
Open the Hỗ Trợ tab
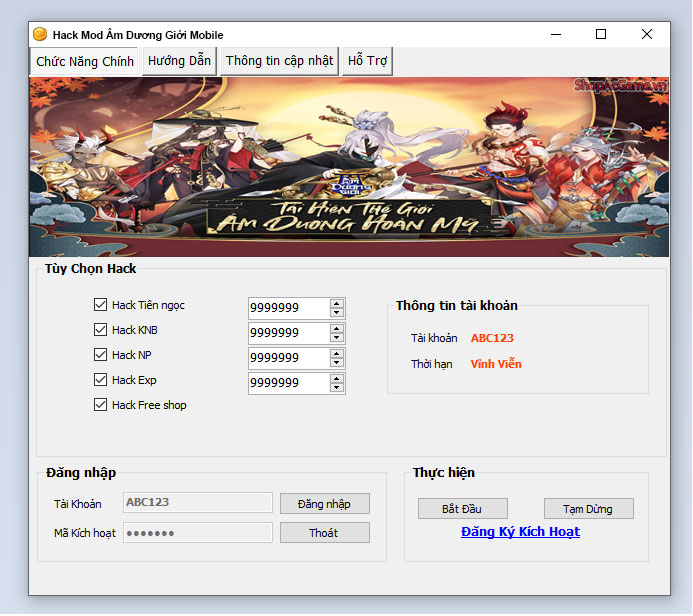[x=367, y=61]
